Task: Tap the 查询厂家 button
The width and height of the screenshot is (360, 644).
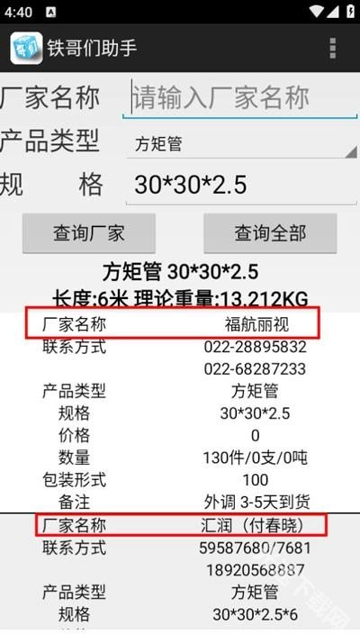Action: [x=89, y=233]
